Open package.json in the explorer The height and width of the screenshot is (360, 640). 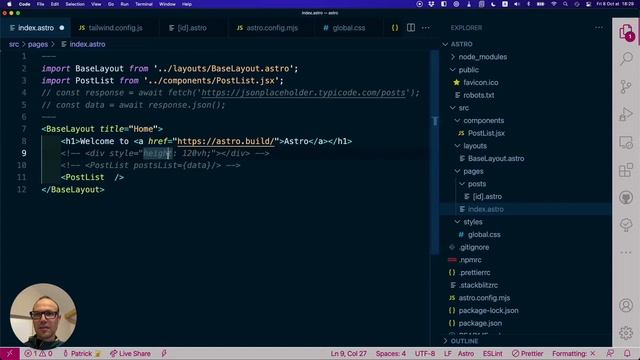point(480,323)
